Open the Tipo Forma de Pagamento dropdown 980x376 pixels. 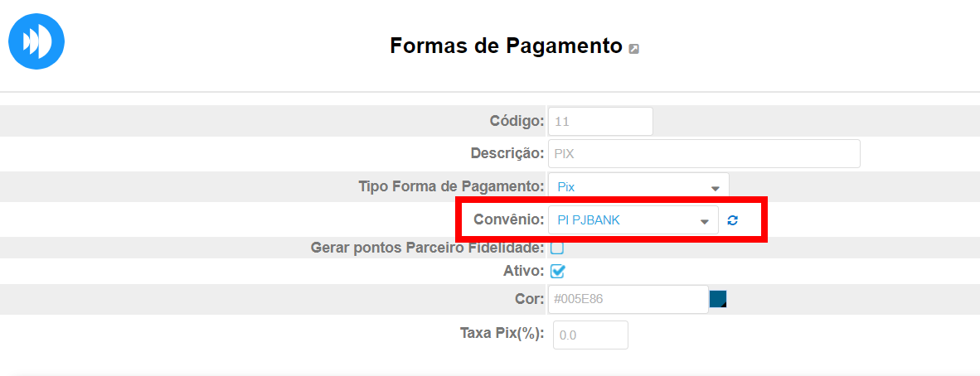point(638,187)
